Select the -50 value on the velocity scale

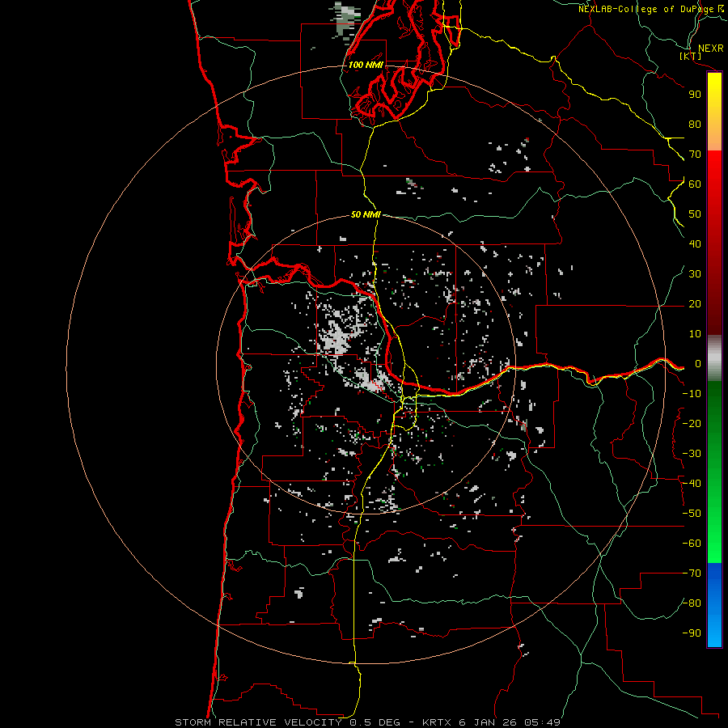(x=692, y=514)
